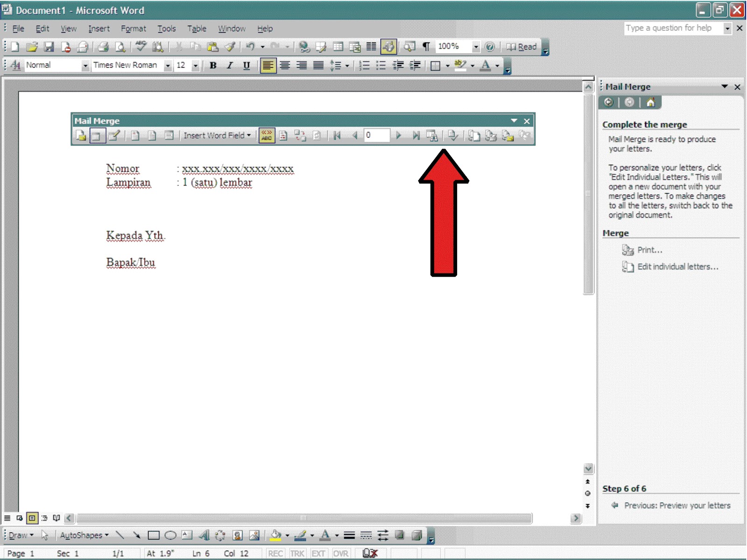Click the Print icon in Standard toolbar
Viewport: 747px width, 560px height.
[x=103, y=47]
